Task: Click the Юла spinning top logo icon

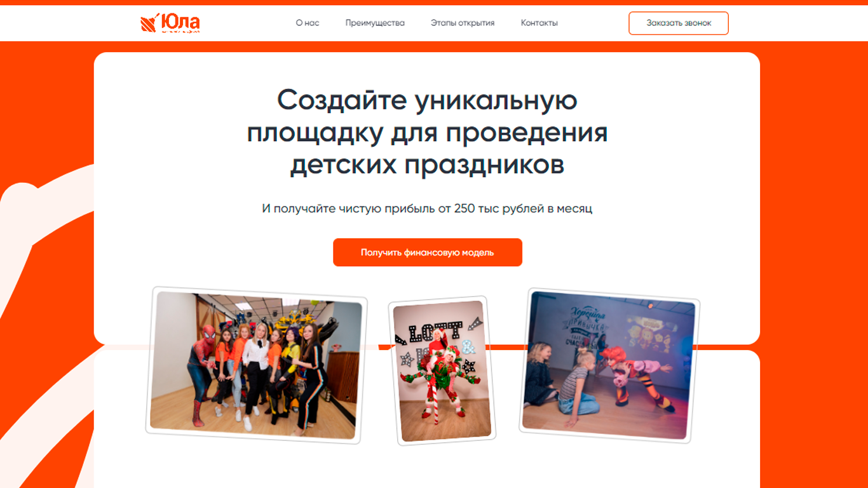Action: [x=149, y=24]
